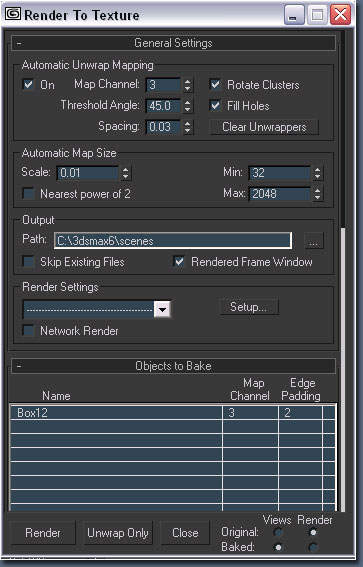Click the Min map size spinner
The width and height of the screenshot is (363, 567).
click(317, 173)
